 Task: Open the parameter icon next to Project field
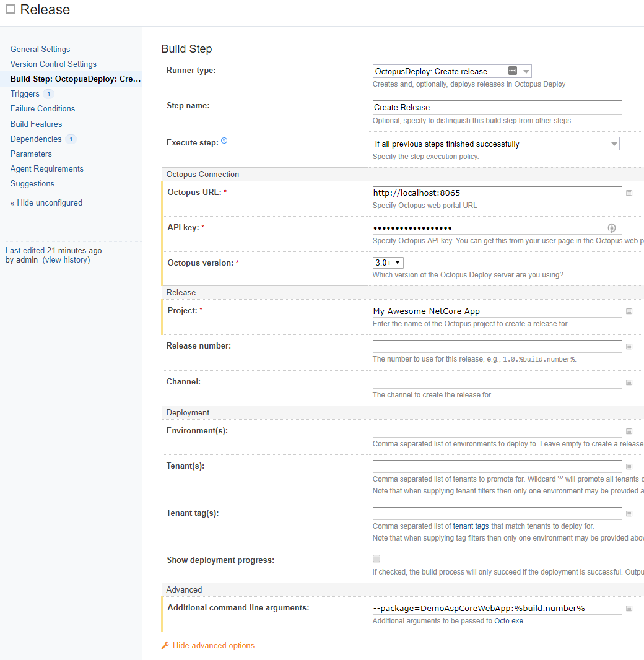[x=629, y=311]
